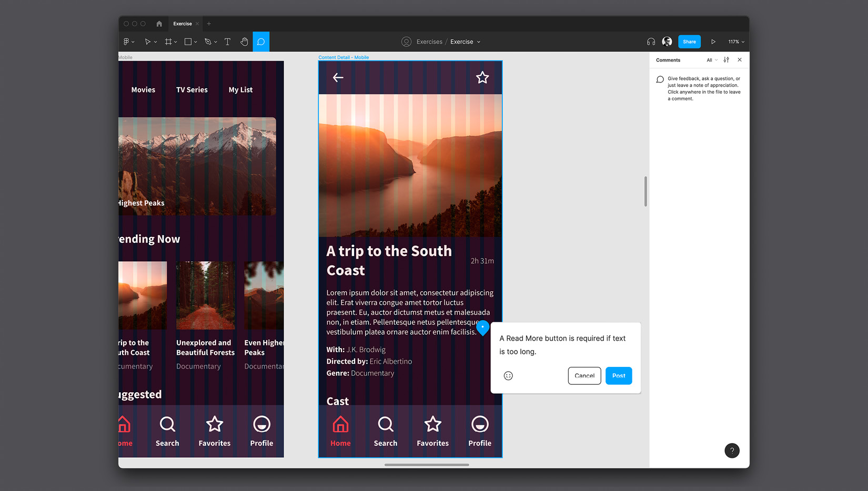Select the Rectangle shape tool
868x491 pixels.
(188, 42)
